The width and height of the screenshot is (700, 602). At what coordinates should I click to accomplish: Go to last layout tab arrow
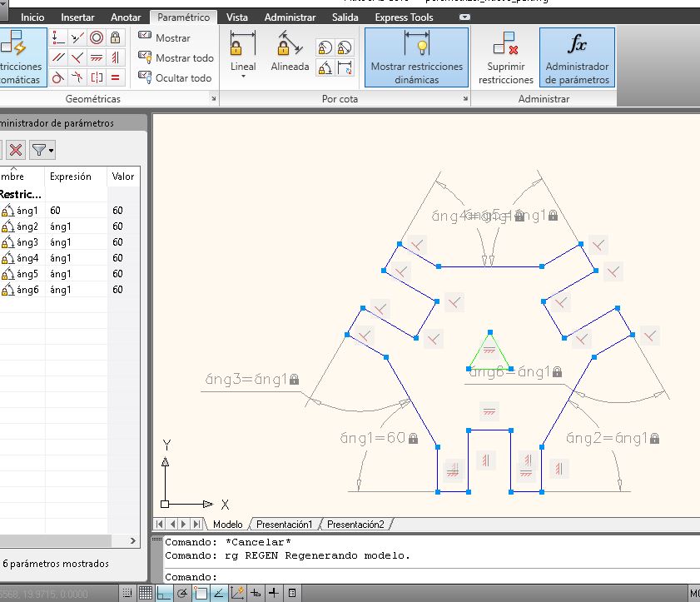click(x=197, y=524)
